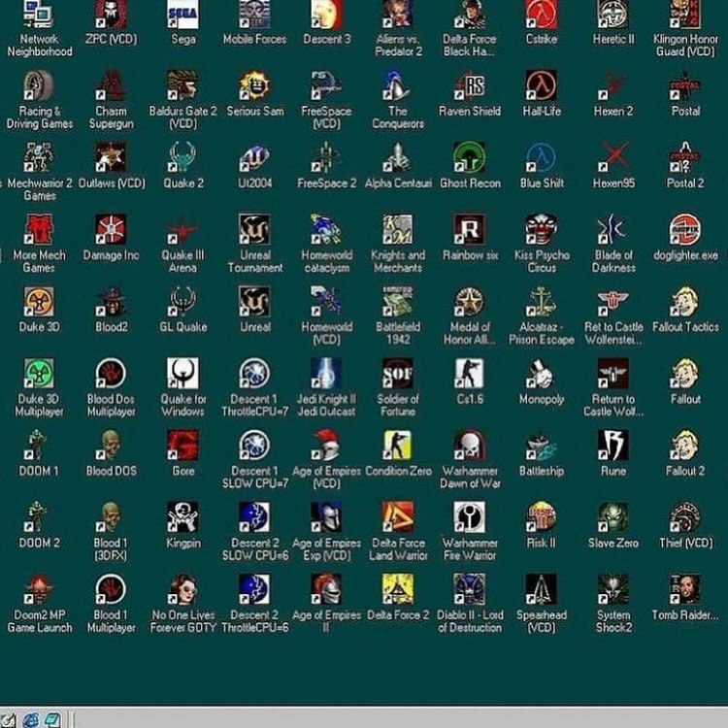Select the Soldier of Fortune icon
728x728 pixels.
398,374
